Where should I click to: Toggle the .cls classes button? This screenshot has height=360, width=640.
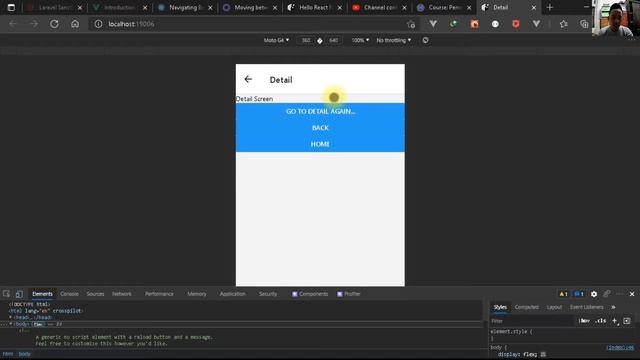click(x=600, y=321)
